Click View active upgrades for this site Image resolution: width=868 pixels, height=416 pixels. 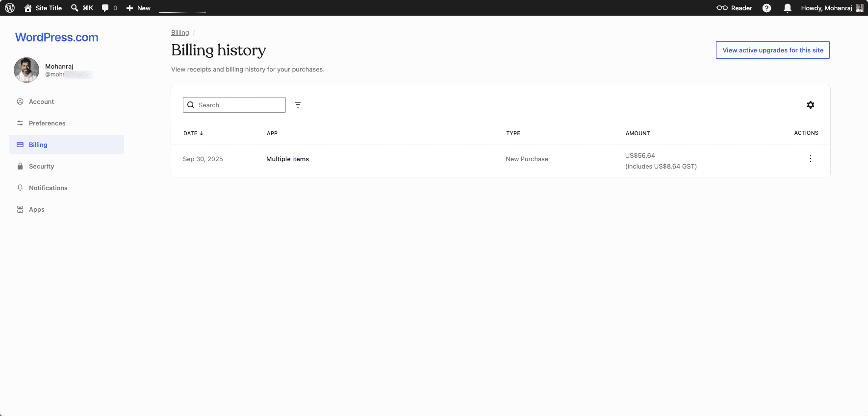pos(773,50)
